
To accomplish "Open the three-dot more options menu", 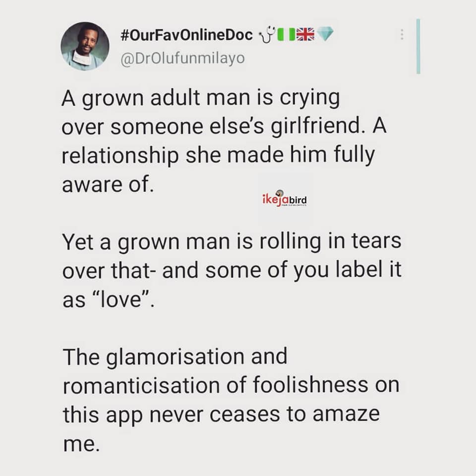I will tap(402, 34).
